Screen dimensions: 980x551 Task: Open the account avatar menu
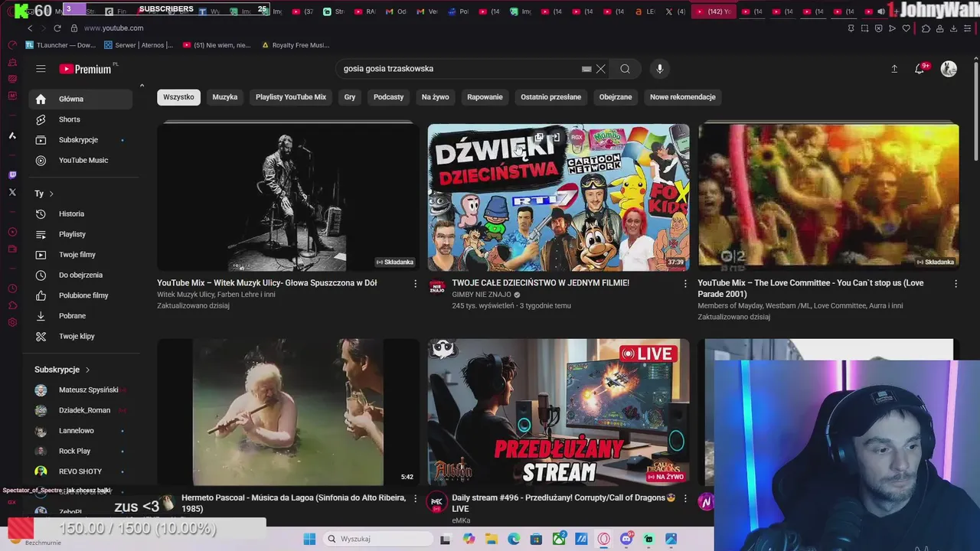coord(949,69)
